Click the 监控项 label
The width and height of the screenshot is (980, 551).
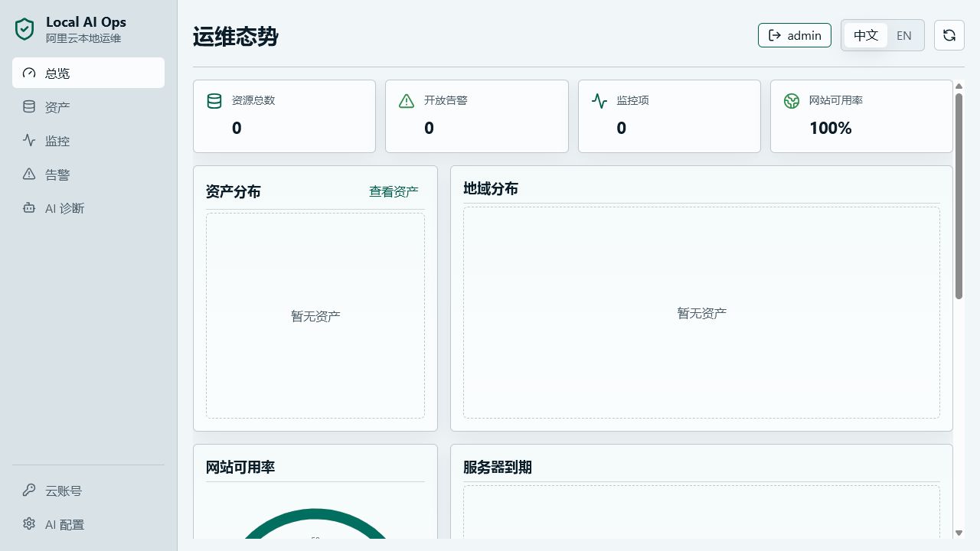[632, 100]
